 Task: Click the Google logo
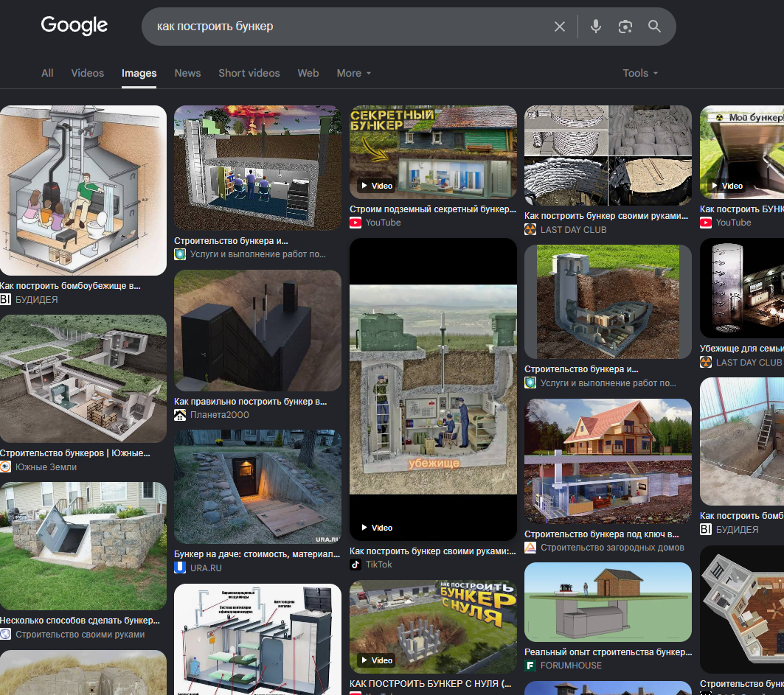pos(74,26)
